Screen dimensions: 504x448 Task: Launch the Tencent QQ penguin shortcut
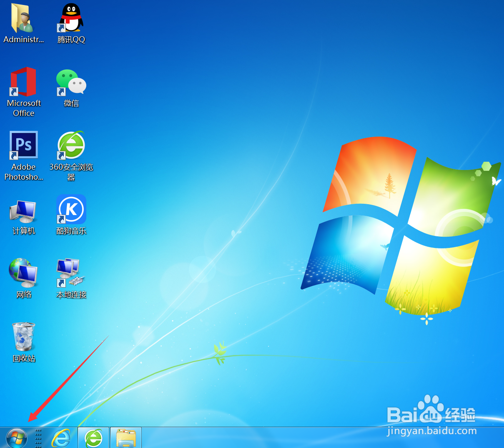click(x=71, y=18)
